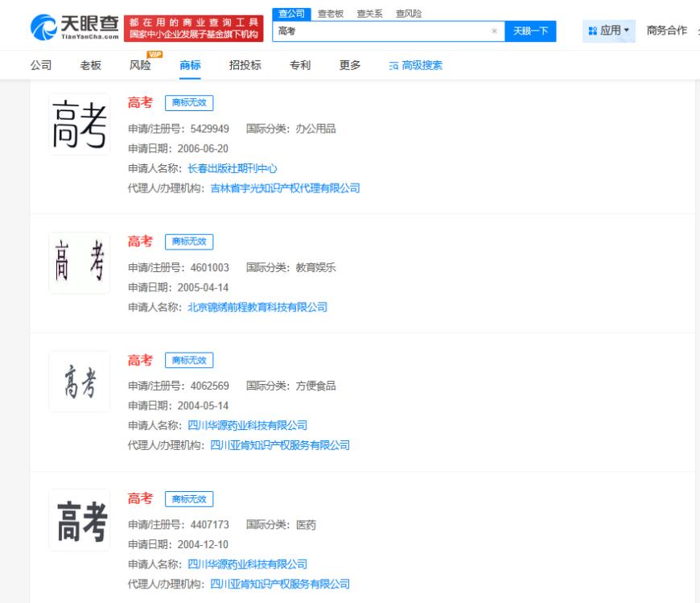Open agent 吉林省宇光知识产权代理有限公司

(x=285, y=188)
